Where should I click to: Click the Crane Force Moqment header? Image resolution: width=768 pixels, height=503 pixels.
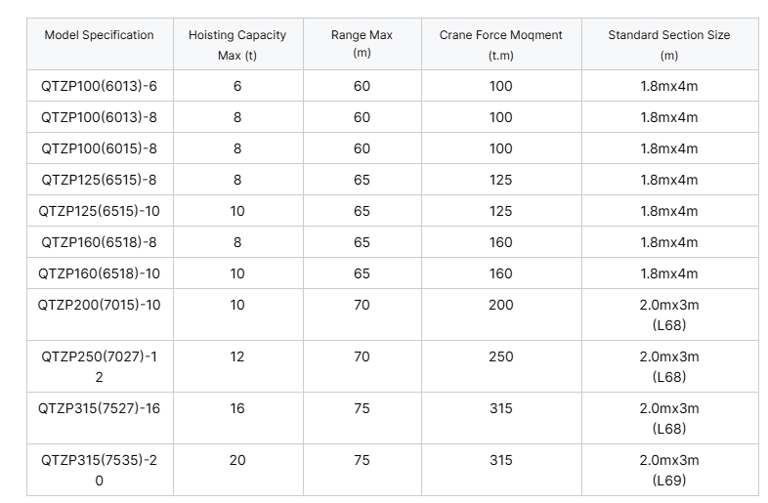(x=501, y=44)
